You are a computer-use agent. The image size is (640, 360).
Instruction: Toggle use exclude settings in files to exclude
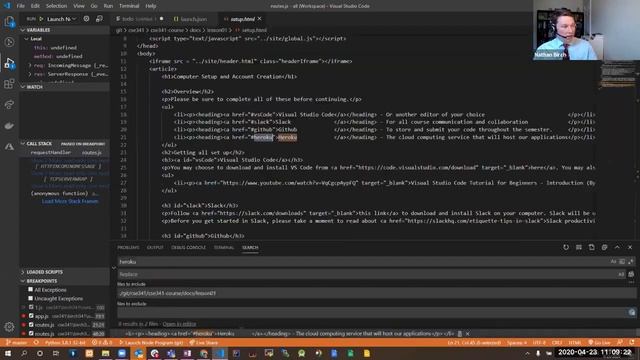click(632, 313)
